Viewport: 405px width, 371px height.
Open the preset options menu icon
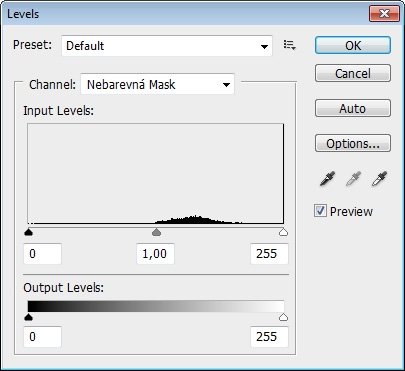[289, 45]
